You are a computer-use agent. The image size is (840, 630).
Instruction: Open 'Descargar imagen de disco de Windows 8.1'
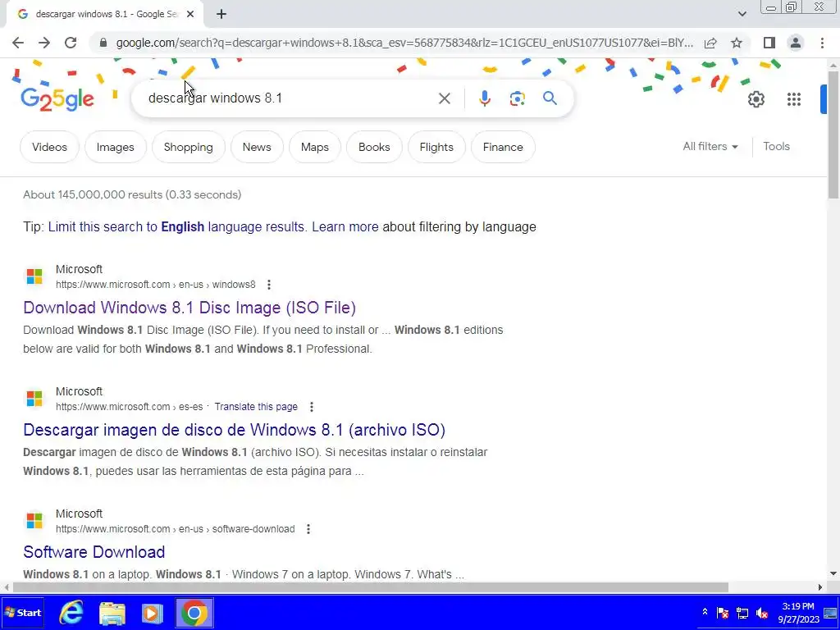tap(234, 430)
